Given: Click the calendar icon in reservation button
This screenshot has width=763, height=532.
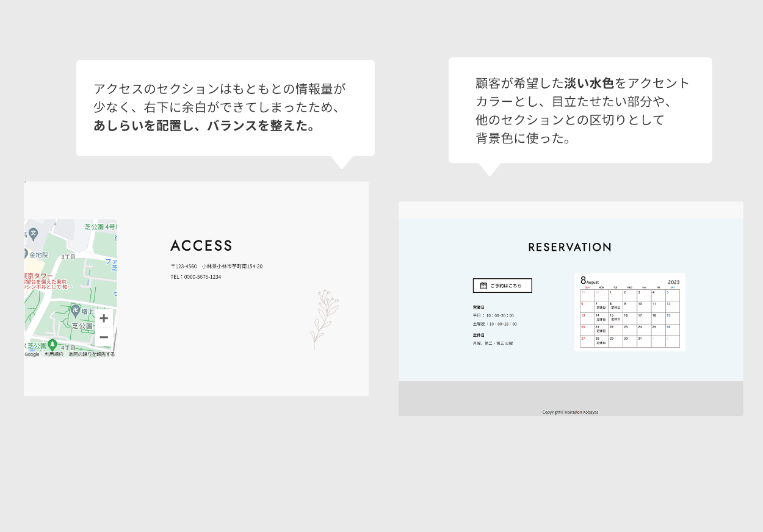Looking at the screenshot, I should coord(483,286).
